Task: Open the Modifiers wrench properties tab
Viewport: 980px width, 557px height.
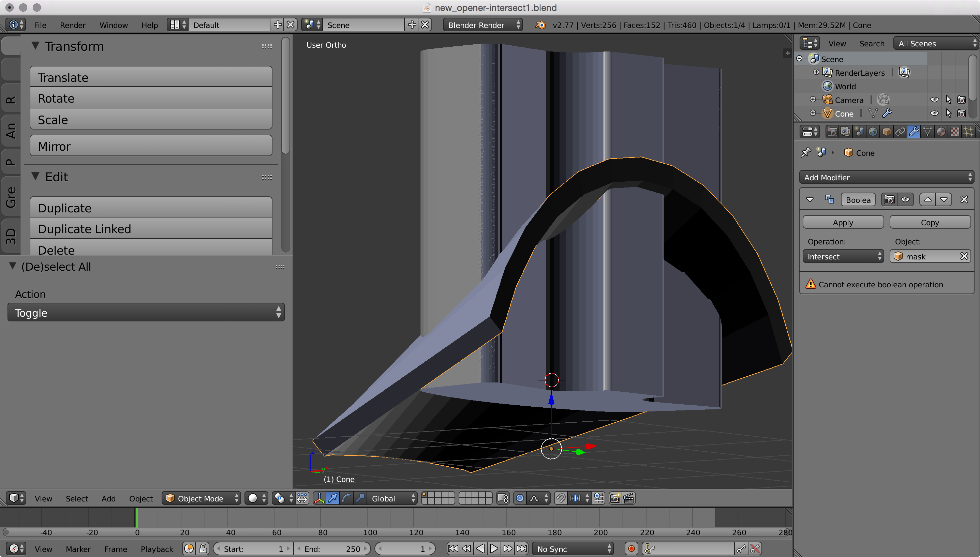Action: (x=914, y=132)
